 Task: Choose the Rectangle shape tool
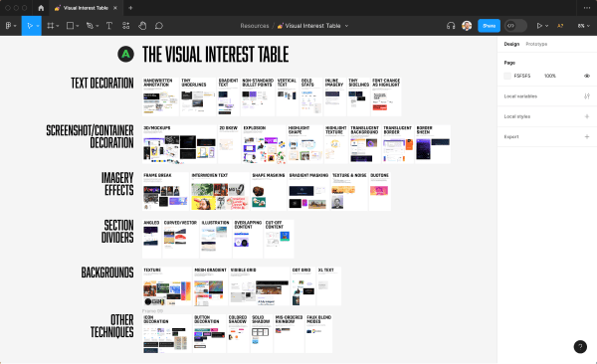(70, 26)
